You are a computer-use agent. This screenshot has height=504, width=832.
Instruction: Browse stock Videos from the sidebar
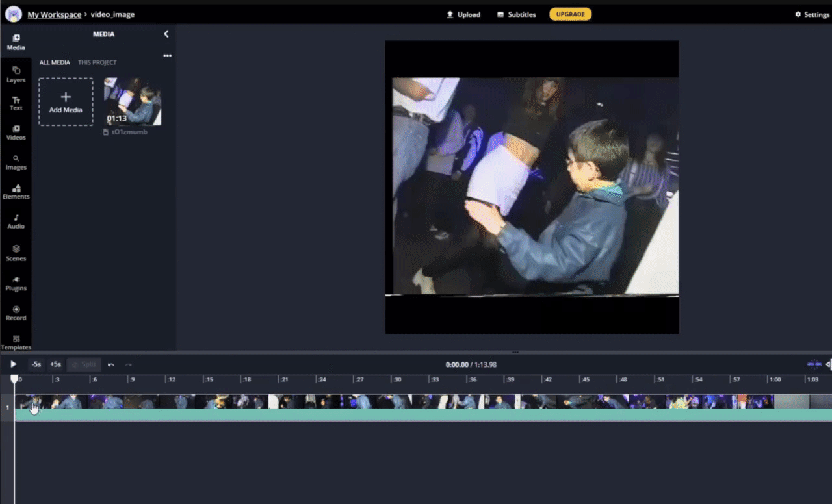click(x=16, y=132)
